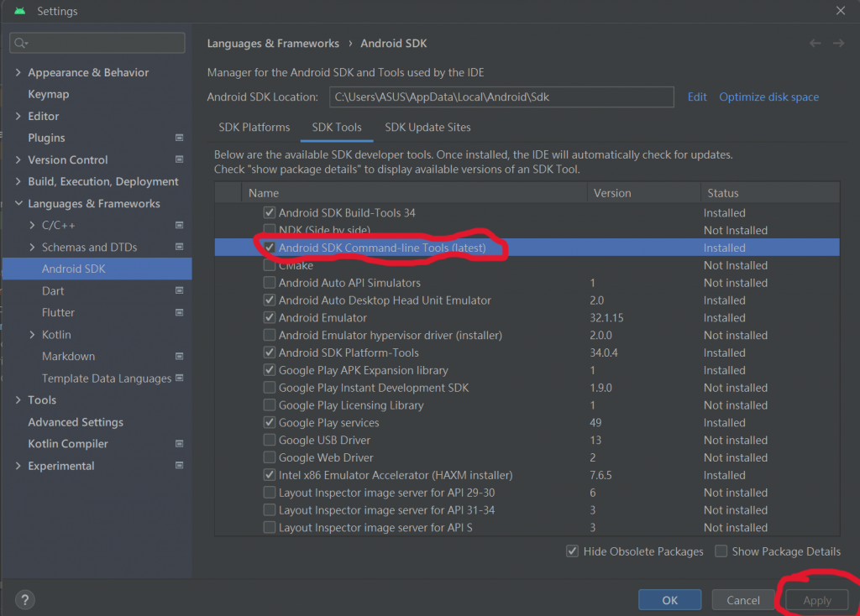
Task: Expand the Experimental section
Action: coord(18,465)
